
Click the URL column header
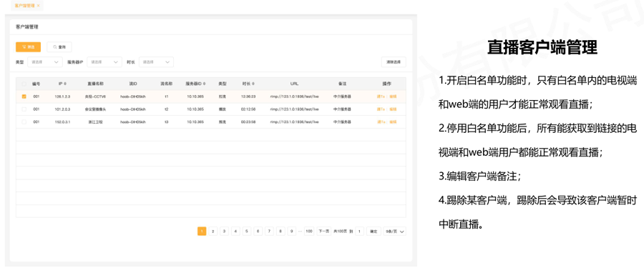[x=294, y=84]
